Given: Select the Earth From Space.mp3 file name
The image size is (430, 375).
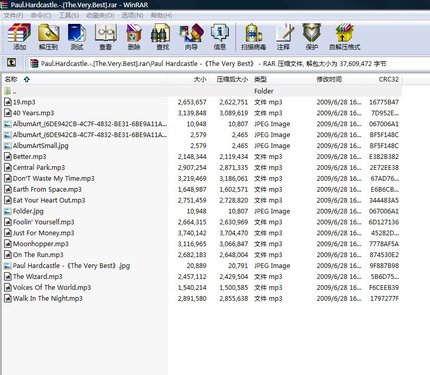Looking at the screenshot, I should coord(47,189).
